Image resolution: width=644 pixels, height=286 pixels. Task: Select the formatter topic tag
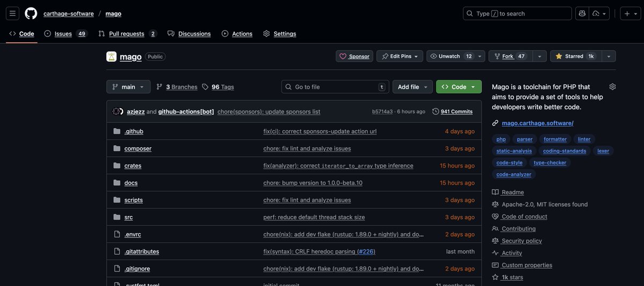pos(555,139)
